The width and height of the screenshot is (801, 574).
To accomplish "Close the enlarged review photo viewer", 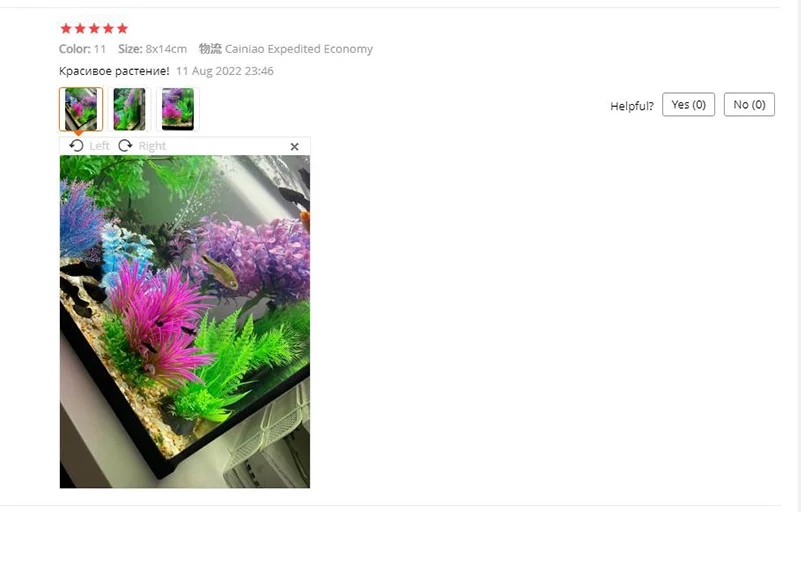I will 295,147.
